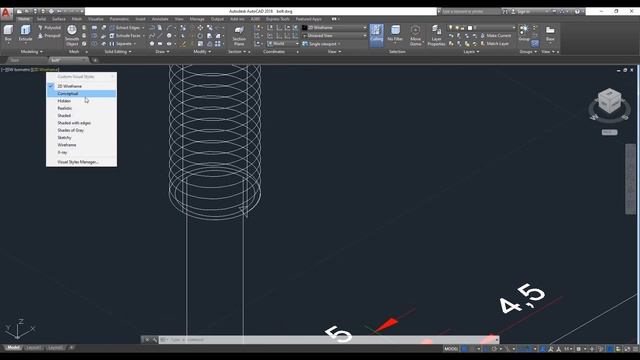Select the Extrude Faces tool
The image size is (640, 360).
point(127,36)
